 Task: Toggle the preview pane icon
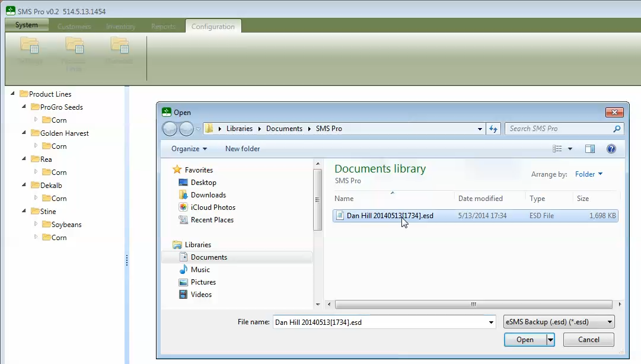(590, 149)
